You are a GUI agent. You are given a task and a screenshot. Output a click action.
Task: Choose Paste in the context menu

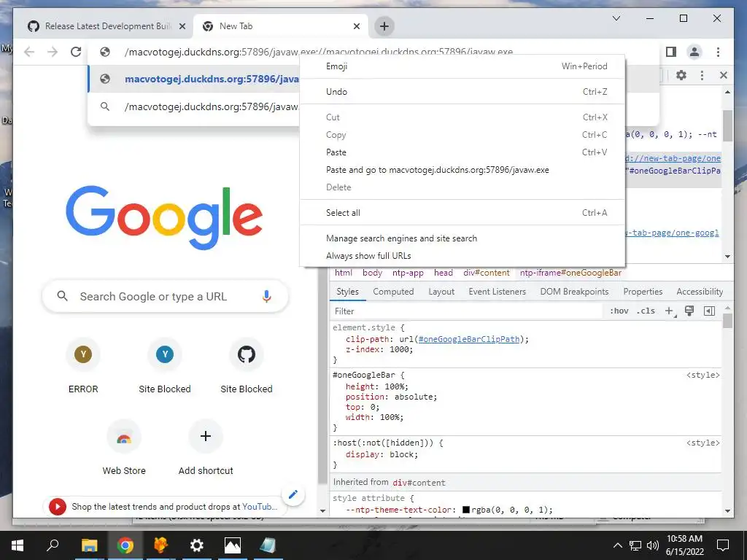462,152
